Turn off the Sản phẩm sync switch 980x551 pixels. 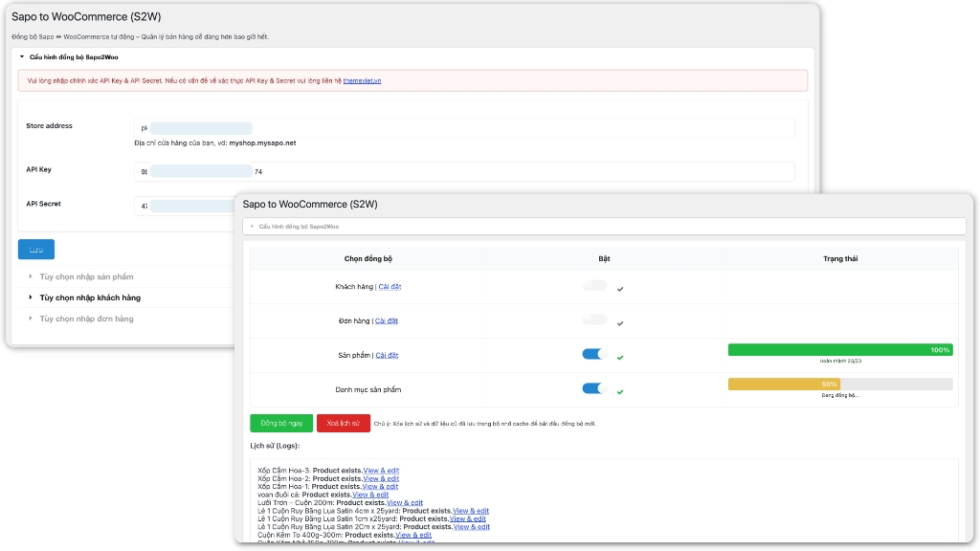click(594, 354)
